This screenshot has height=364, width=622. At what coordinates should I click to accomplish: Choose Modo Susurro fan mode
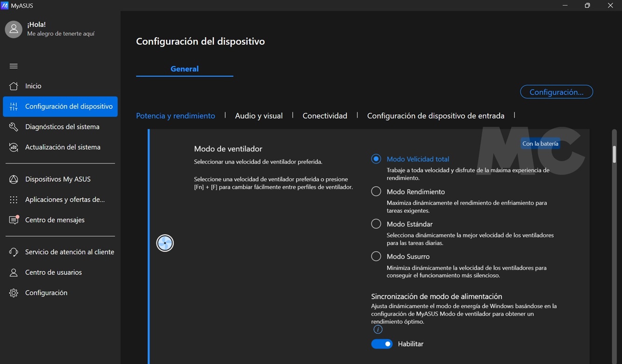click(376, 256)
